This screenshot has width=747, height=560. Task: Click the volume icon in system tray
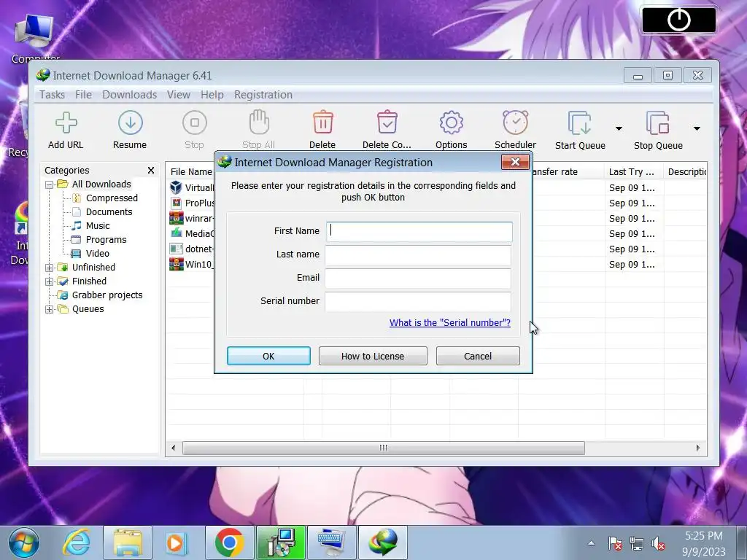point(659,542)
